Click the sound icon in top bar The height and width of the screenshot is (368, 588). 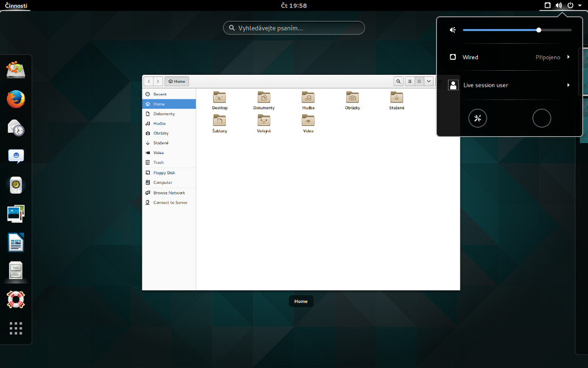[559, 5]
